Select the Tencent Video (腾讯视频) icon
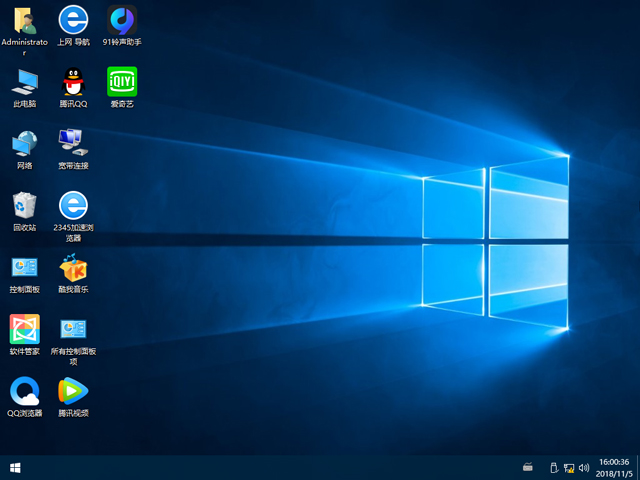 tap(73, 391)
